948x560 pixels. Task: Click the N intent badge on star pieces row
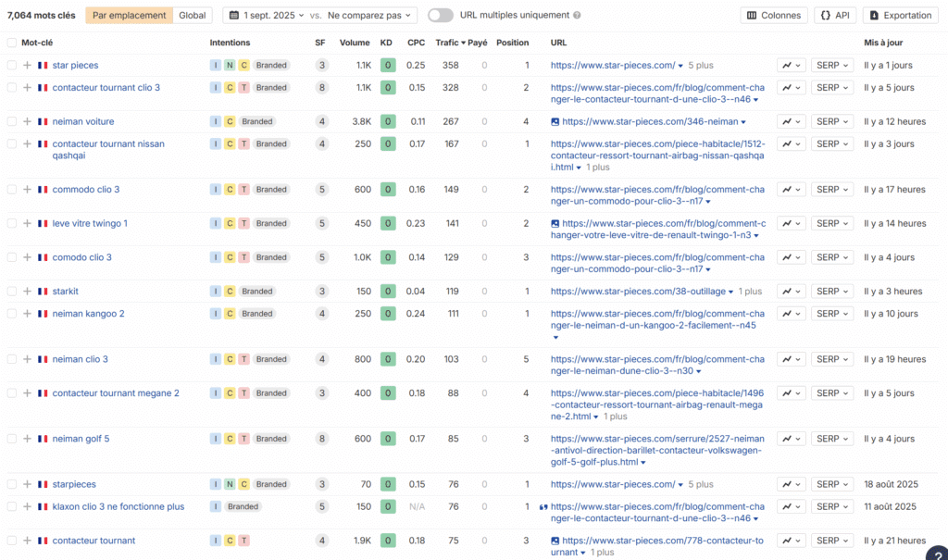click(230, 66)
